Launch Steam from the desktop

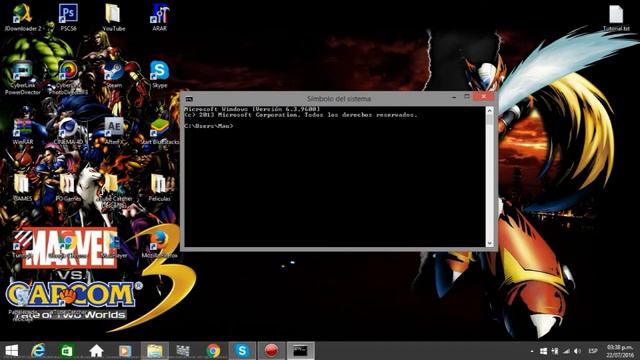[x=113, y=75]
